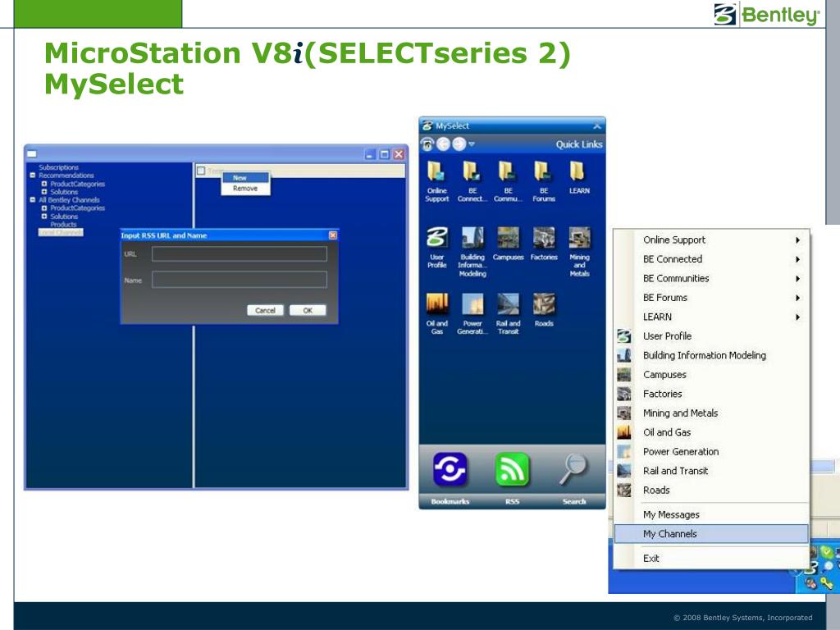Open the Online Support submenu in tray menu
The width and height of the screenshot is (840, 630).
711,240
